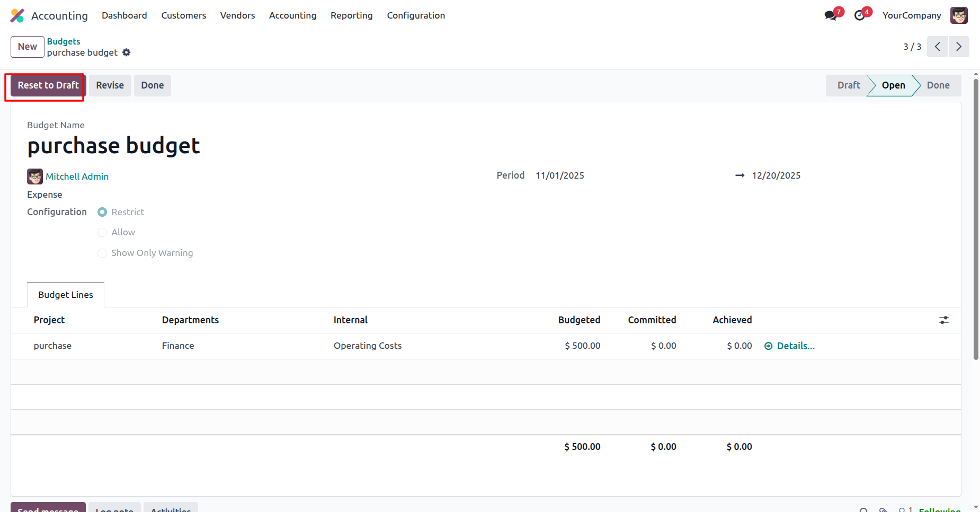Sort by the Project column header
The height and width of the screenshot is (512, 980).
(x=49, y=320)
